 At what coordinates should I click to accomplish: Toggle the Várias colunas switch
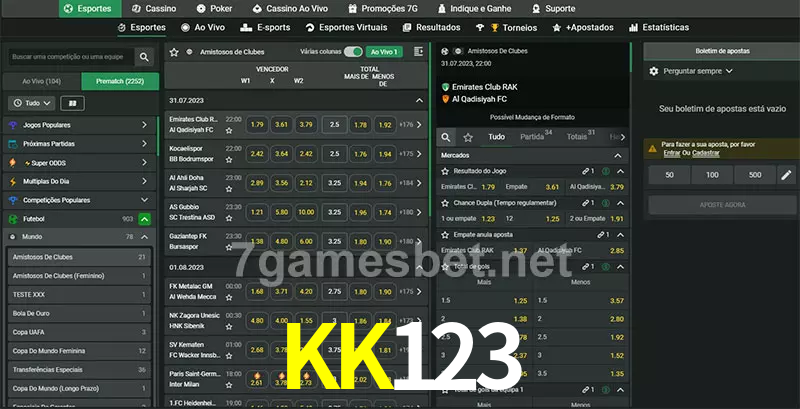click(x=353, y=52)
